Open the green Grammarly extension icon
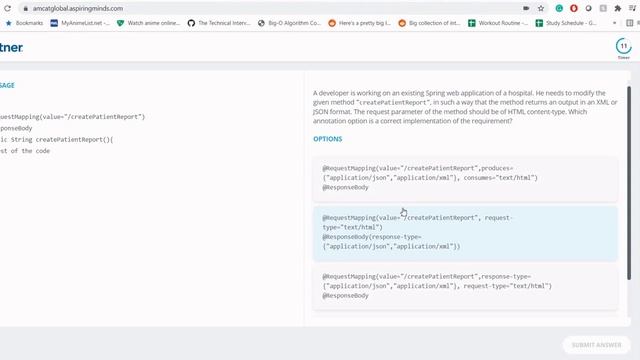The image size is (640, 360). 559,8
